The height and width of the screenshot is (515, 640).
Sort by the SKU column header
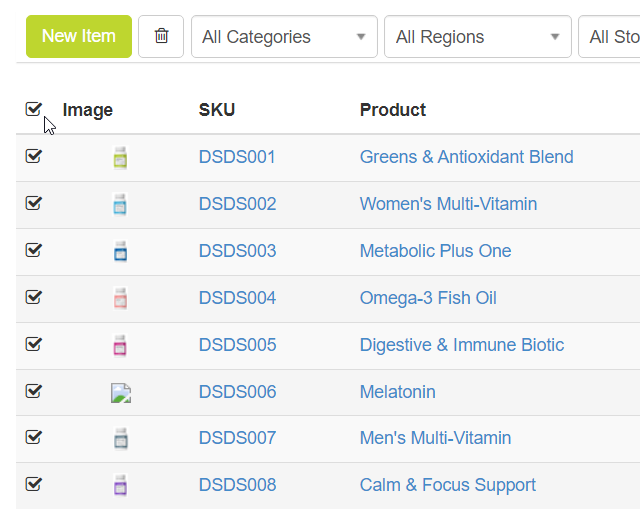click(x=217, y=110)
